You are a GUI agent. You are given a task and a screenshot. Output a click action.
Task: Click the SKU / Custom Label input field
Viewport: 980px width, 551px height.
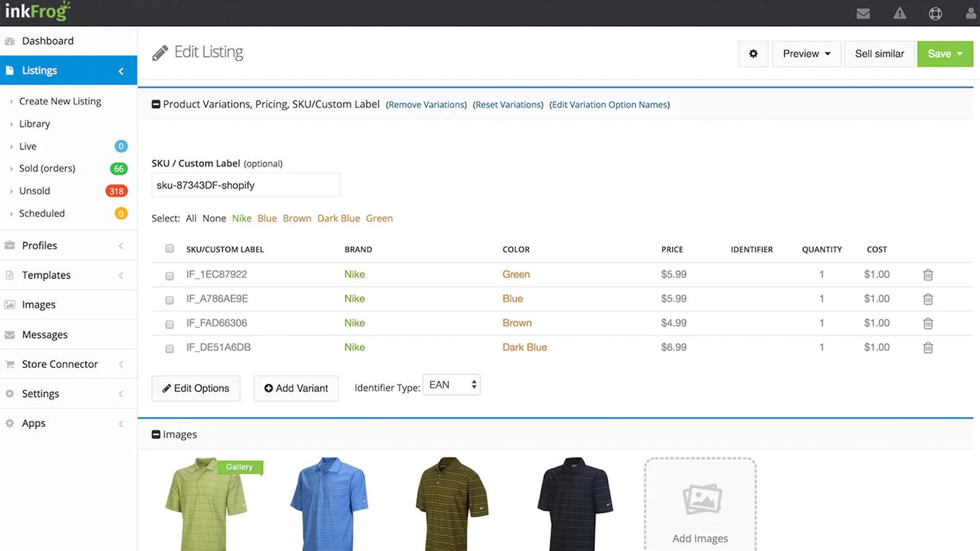pyautogui.click(x=245, y=185)
